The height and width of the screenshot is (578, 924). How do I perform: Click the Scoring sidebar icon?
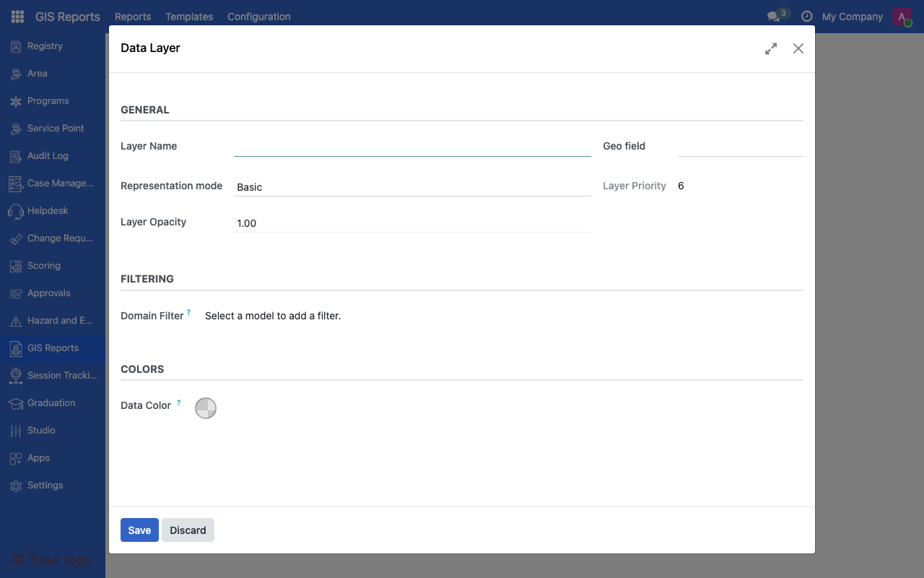[x=16, y=266]
